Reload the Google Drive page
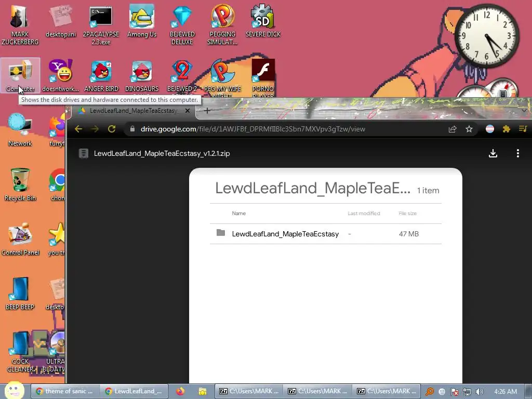The height and width of the screenshot is (399, 532). [112, 129]
